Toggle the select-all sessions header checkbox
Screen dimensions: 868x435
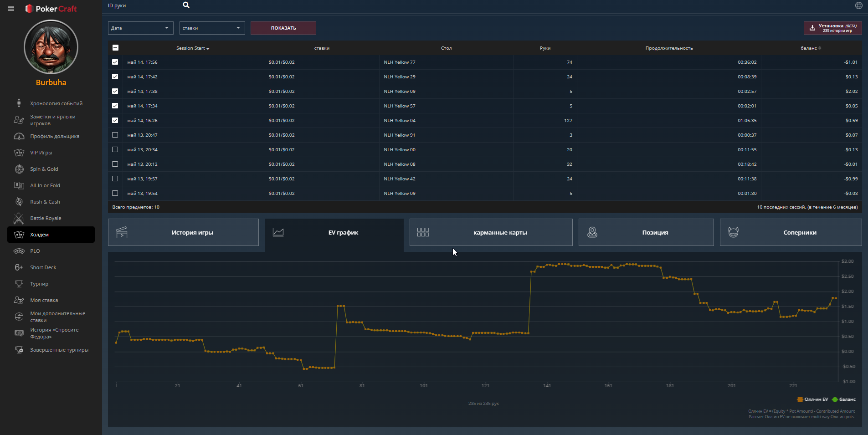coord(115,48)
